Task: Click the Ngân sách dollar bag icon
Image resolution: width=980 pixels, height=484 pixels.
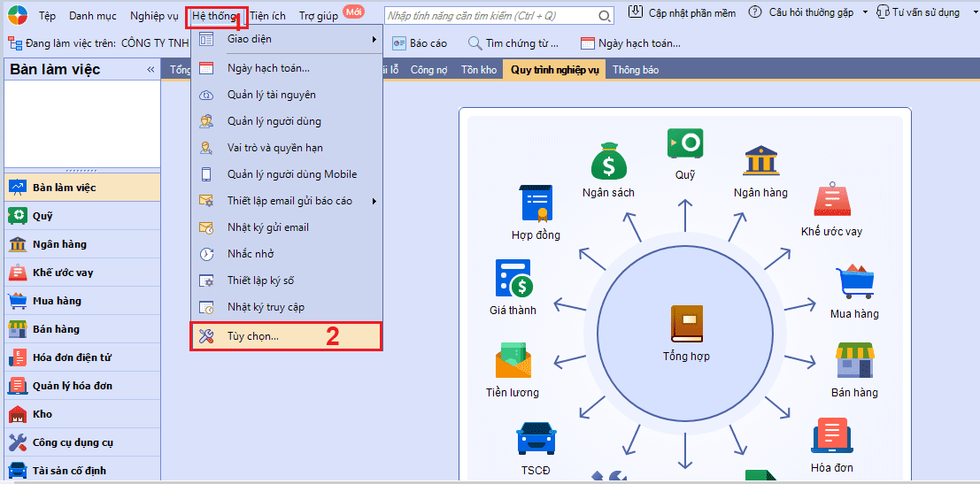Action: point(608,163)
